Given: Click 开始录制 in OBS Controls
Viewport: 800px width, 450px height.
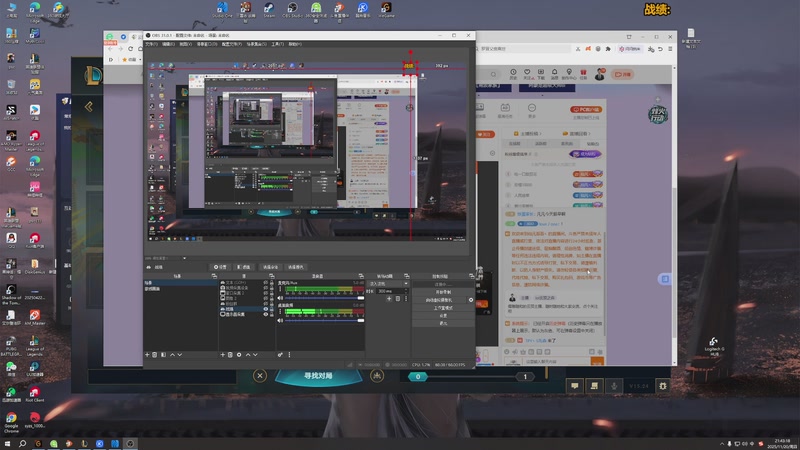Looking at the screenshot, I should (444, 292).
